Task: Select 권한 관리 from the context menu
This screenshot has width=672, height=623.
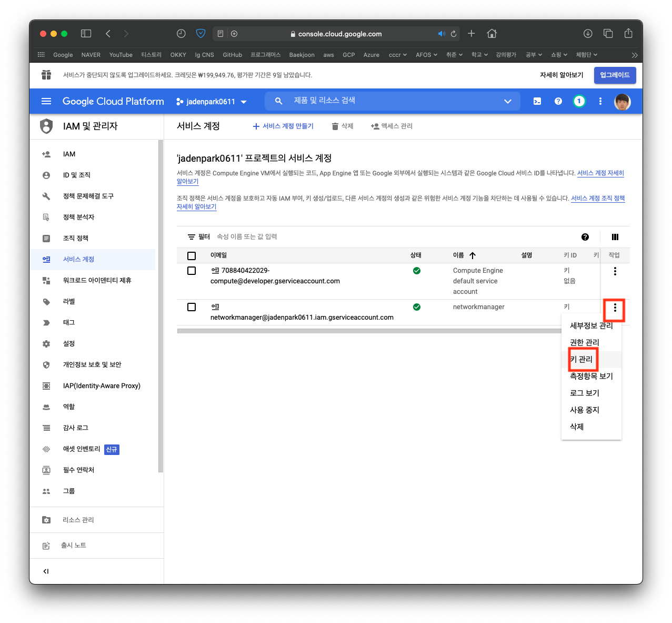Action: [x=591, y=343]
